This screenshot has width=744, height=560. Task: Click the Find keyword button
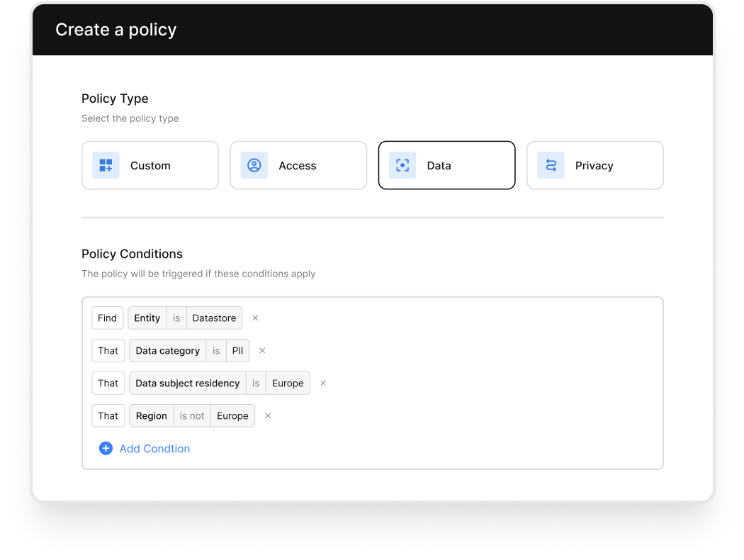coord(108,318)
